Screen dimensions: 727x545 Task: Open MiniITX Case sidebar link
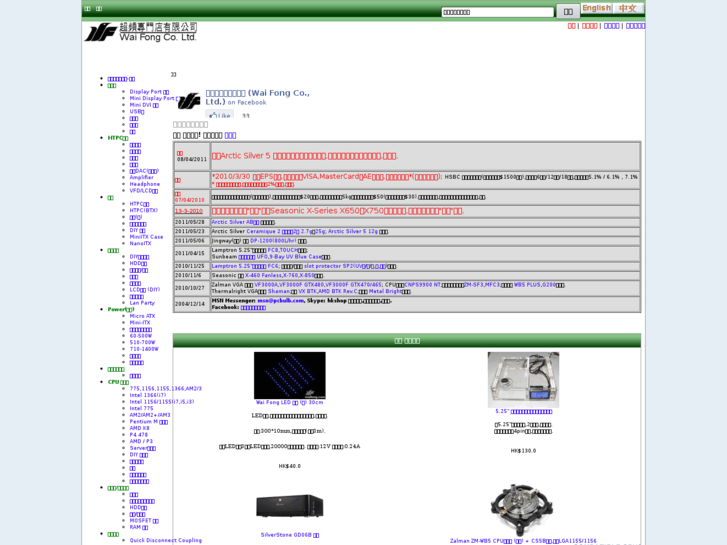coord(146,237)
